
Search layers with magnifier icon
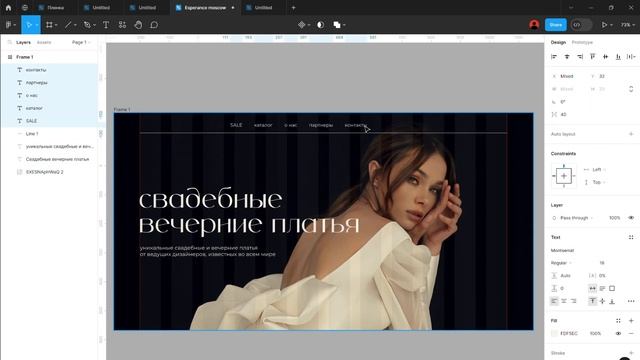tap(9, 42)
